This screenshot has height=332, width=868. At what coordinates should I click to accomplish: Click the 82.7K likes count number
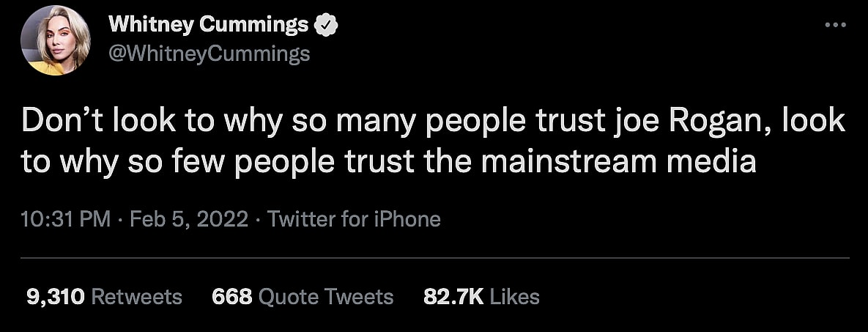tap(453, 296)
